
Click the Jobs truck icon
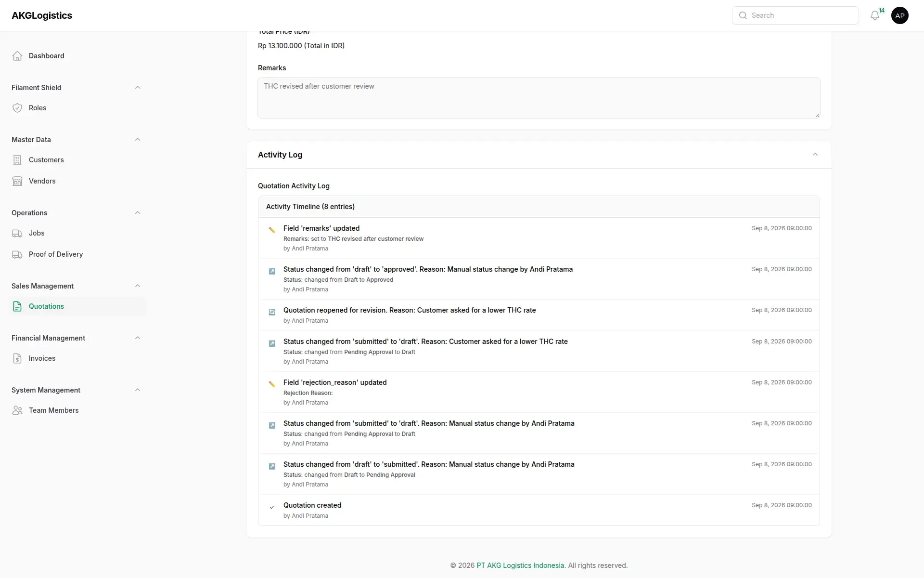pyautogui.click(x=17, y=233)
